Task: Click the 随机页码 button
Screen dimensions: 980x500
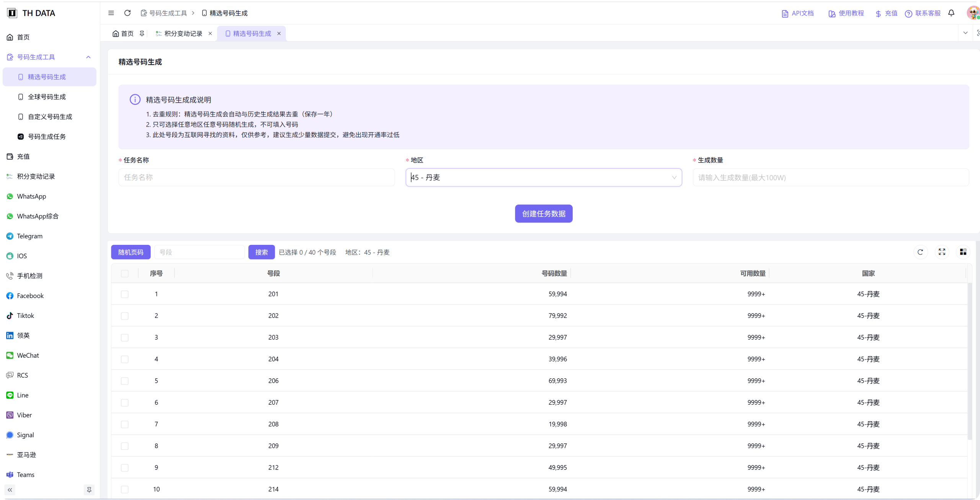Action: (131, 252)
